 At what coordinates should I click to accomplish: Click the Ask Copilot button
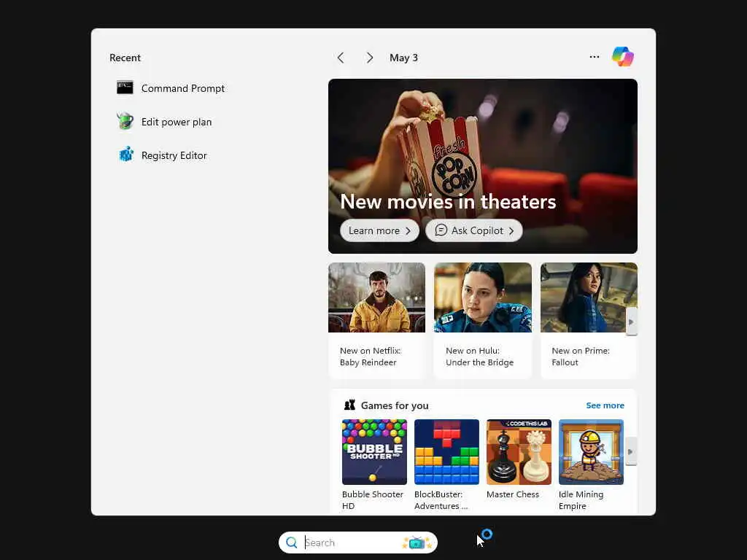(474, 230)
